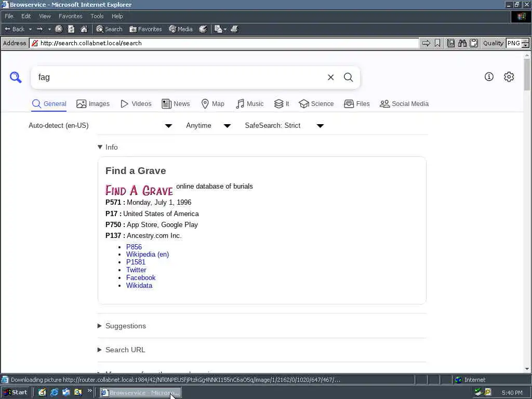Open the Twitter link
Image resolution: width=532 pixels, height=399 pixels.
point(136,270)
